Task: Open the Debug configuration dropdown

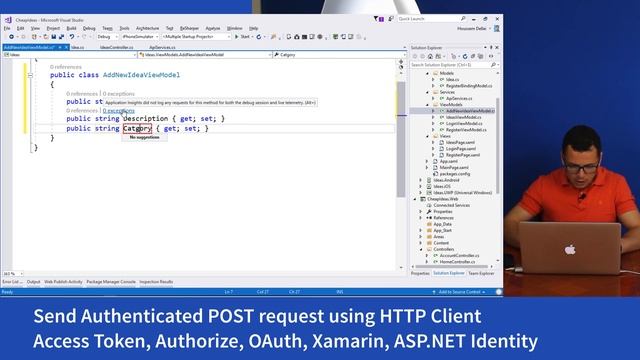Action: coord(107,37)
